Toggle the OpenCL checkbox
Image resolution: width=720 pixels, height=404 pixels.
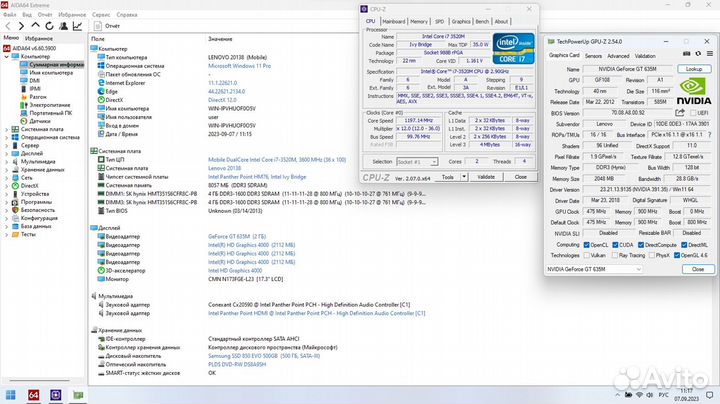coord(586,245)
